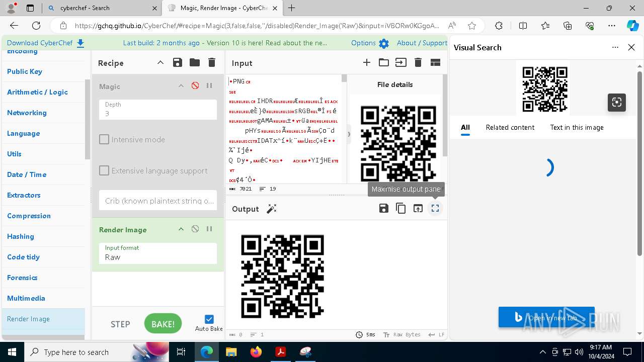Open folder as input icon
This screenshot has height=362, width=644.
point(384,62)
